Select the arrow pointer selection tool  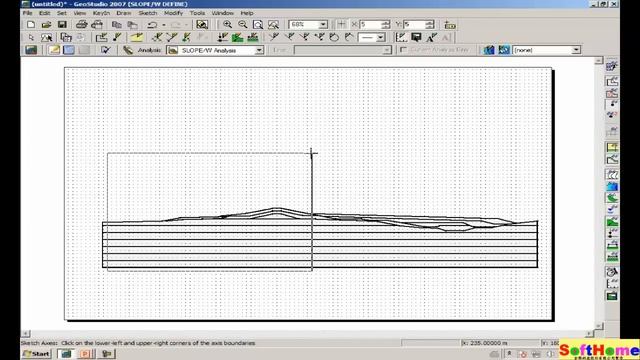pyautogui.click(x=31, y=38)
